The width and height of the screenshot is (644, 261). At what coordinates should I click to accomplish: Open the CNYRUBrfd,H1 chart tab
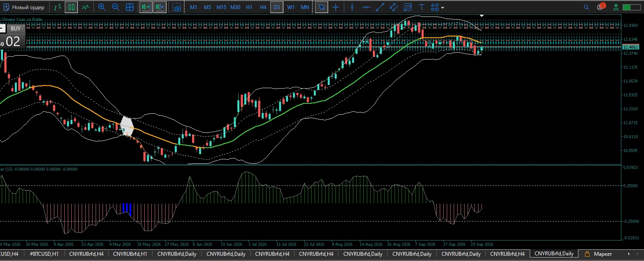[130, 254]
